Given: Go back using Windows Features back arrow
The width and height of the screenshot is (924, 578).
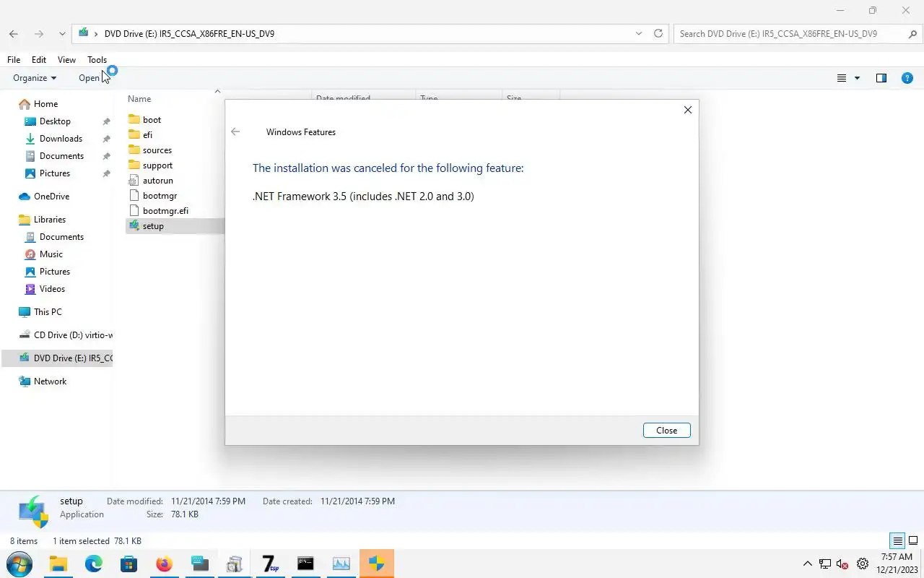Looking at the screenshot, I should pyautogui.click(x=235, y=131).
